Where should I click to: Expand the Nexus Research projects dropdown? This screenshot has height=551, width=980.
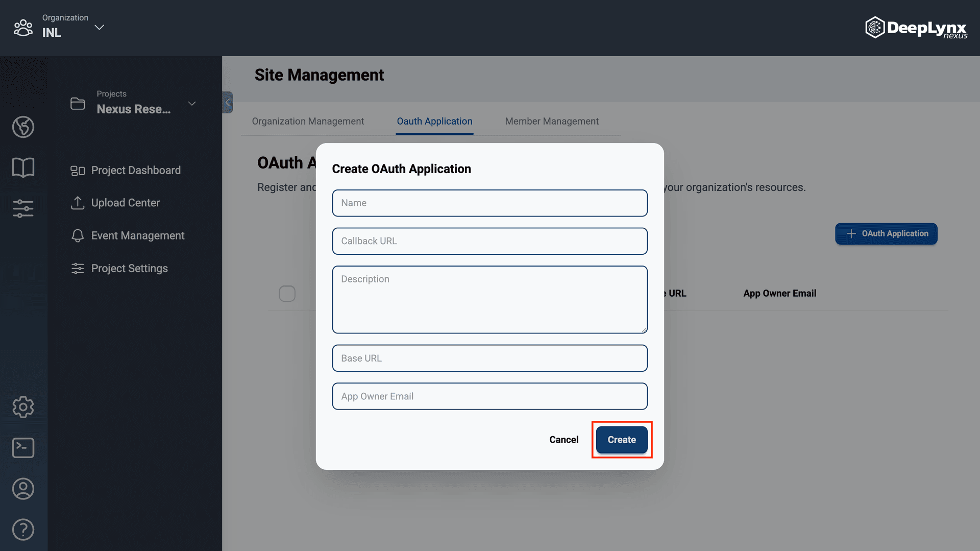(x=192, y=103)
